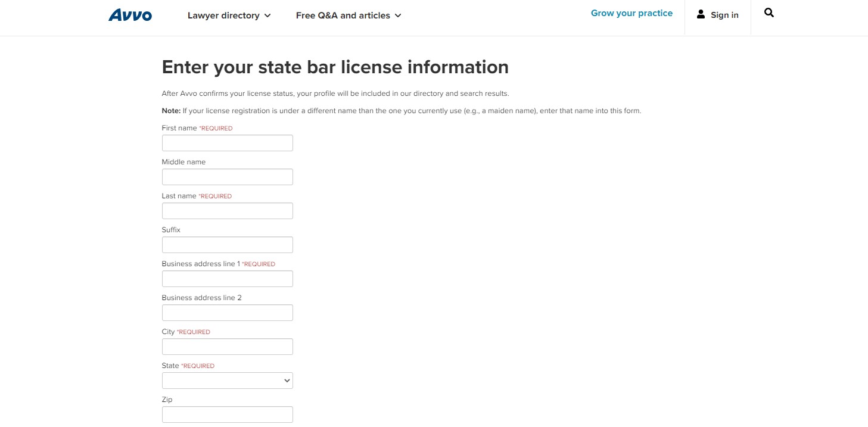Expand the Lawyer directory menu
This screenshot has width=868, height=427.
tap(229, 15)
